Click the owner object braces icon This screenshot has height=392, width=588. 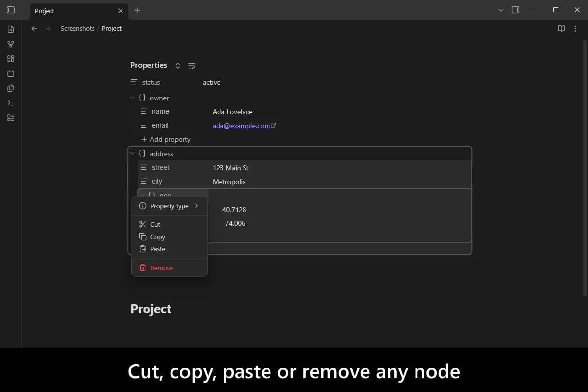142,98
